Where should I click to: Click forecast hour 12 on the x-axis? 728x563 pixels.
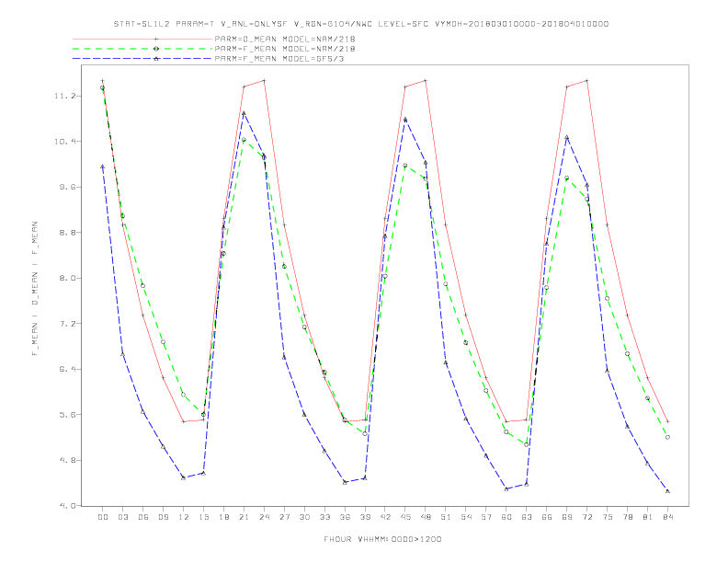pos(184,517)
